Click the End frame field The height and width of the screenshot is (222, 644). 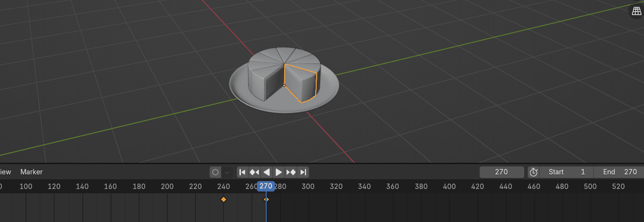pos(619,172)
